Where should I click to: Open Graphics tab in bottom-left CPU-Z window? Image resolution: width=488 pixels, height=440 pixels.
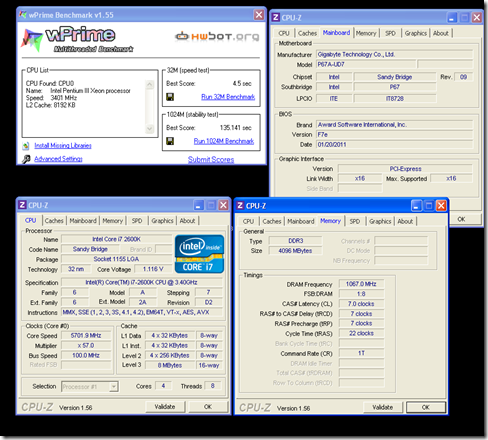tap(162, 221)
